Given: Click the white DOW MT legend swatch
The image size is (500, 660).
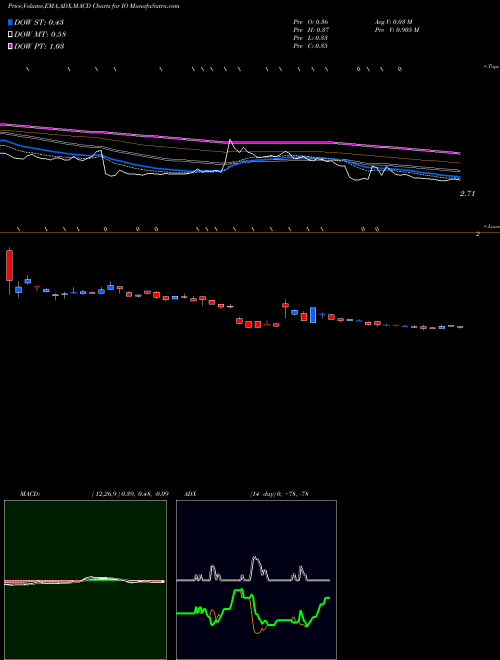Looking at the screenshot, I should 10,34.
